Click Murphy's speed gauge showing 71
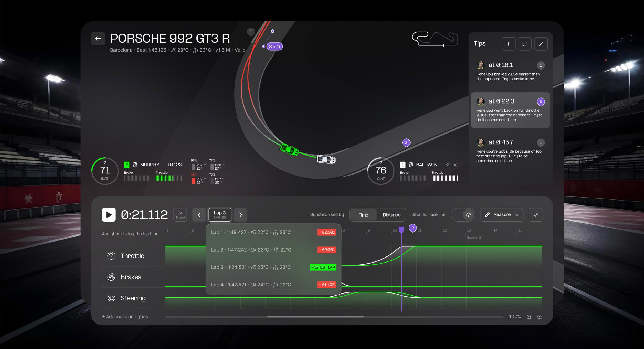This screenshot has height=349, width=644. pos(105,171)
